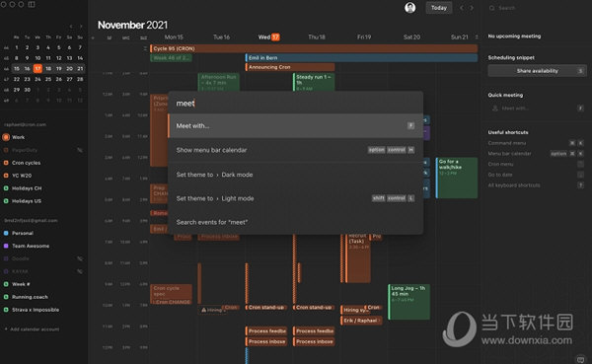The height and width of the screenshot is (364, 592).
Task: Show previous month in mini calendar
Action: pyautogui.click(x=71, y=27)
